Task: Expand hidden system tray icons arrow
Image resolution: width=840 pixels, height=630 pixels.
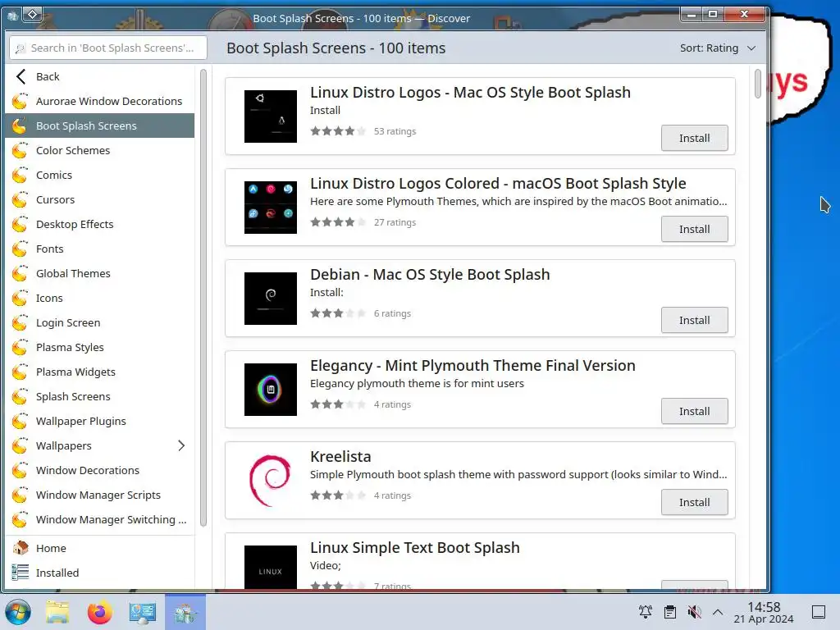Action: 718,612
